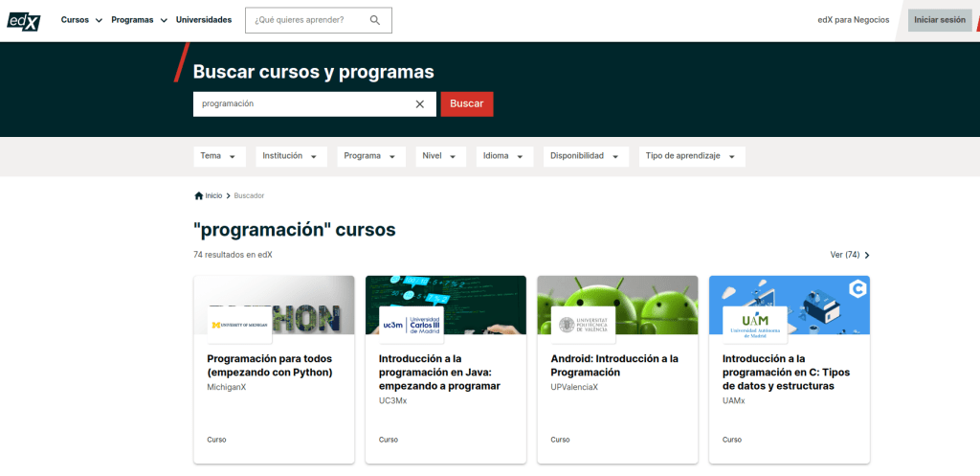The image size is (980, 476).
Task: Expand the Nivel filter
Action: click(440, 156)
